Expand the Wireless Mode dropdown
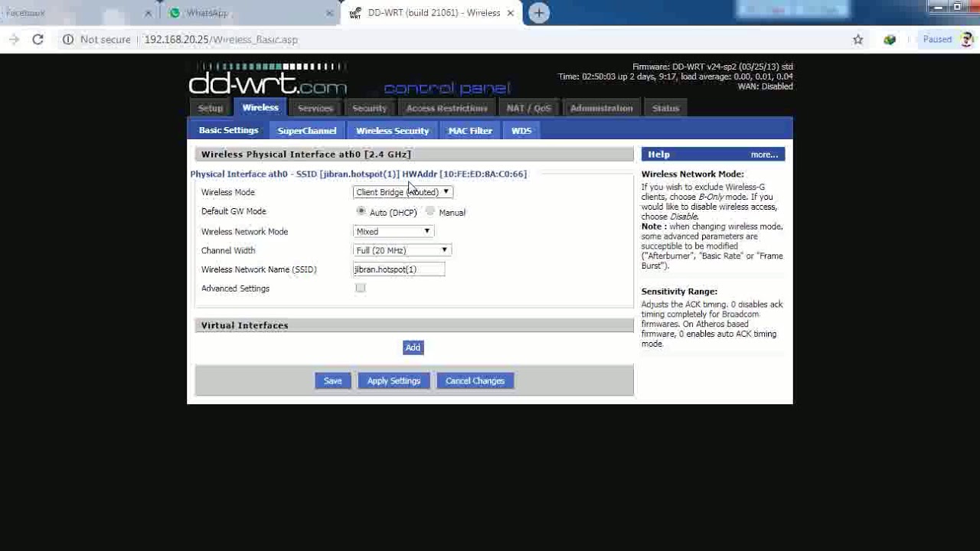This screenshot has width=980, height=551. [x=403, y=192]
